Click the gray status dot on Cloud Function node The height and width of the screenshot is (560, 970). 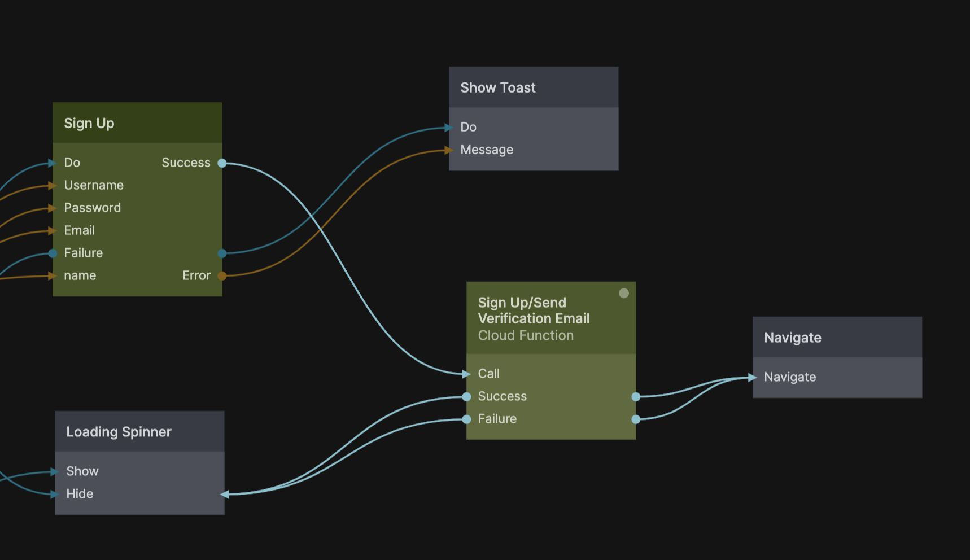click(623, 293)
